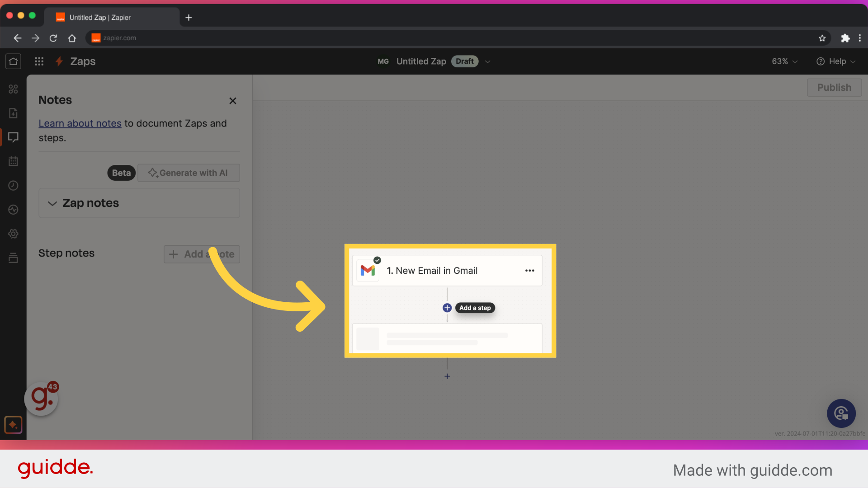Open the support chat bubble

[x=841, y=413]
